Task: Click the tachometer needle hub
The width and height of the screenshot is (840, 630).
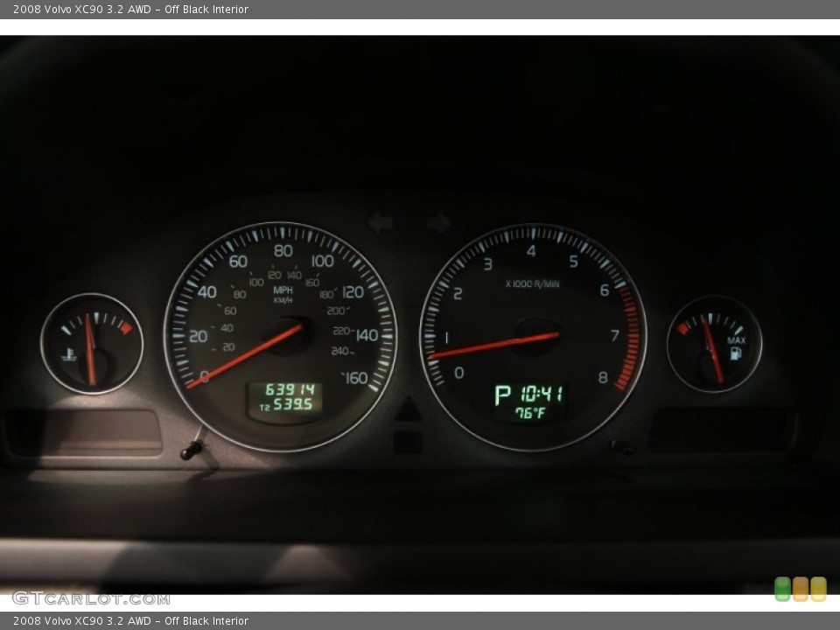Action: coord(537,336)
